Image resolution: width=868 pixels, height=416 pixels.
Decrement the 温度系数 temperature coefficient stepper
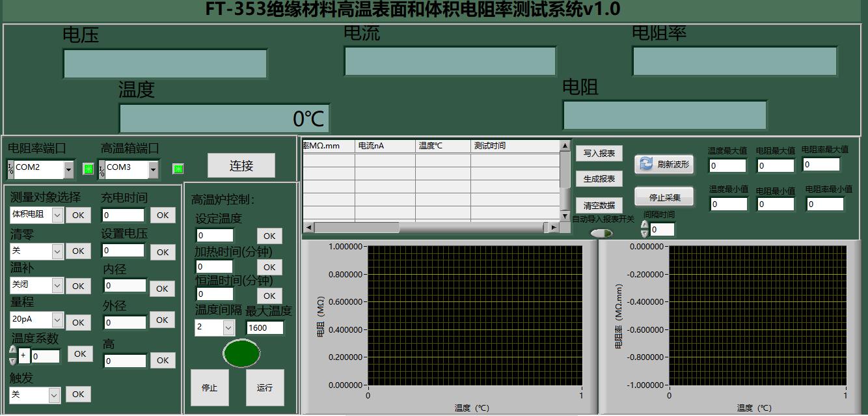[x=13, y=361]
